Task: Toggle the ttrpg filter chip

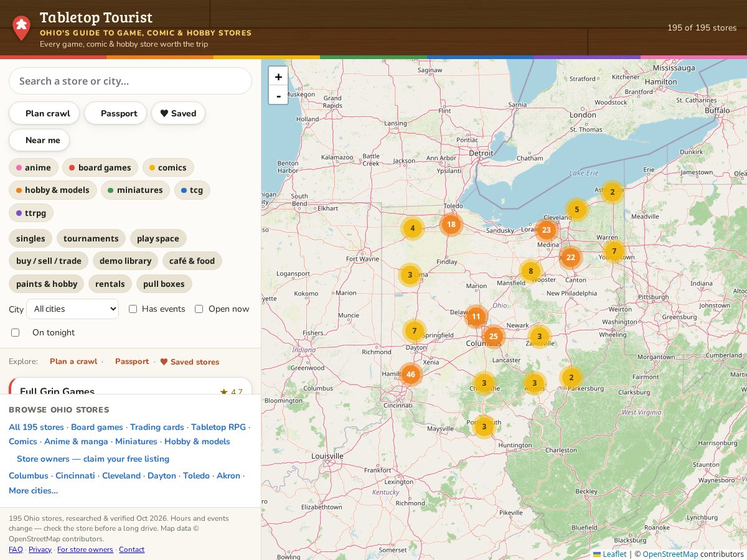Action: click(x=31, y=213)
